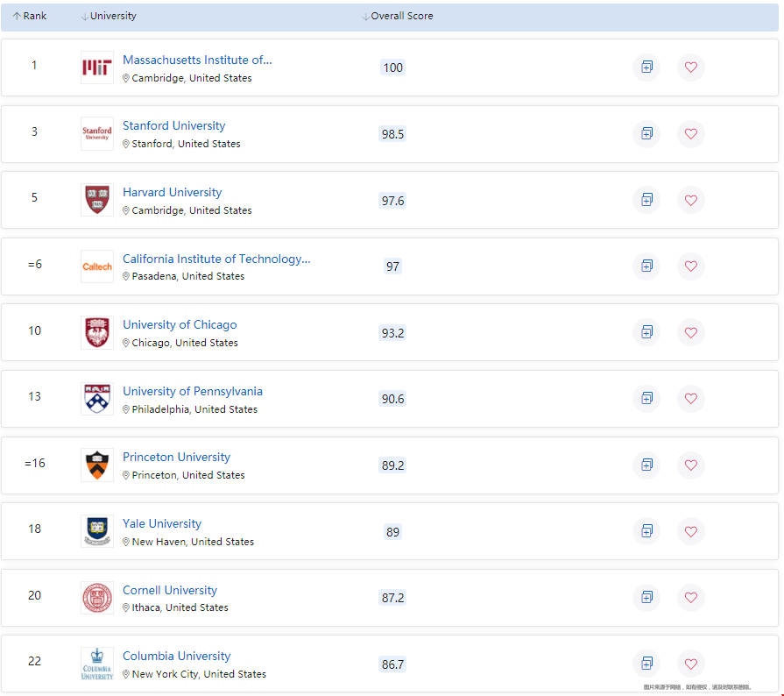This screenshot has width=784, height=696.
Task: Click Princeton University's overall score 89.2
Action: (392, 465)
